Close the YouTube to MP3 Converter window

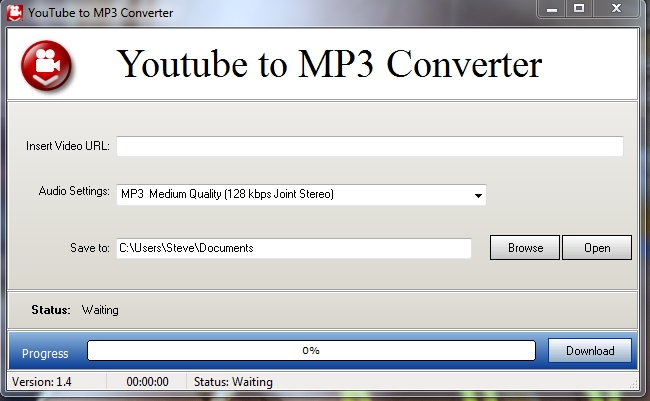616,9
